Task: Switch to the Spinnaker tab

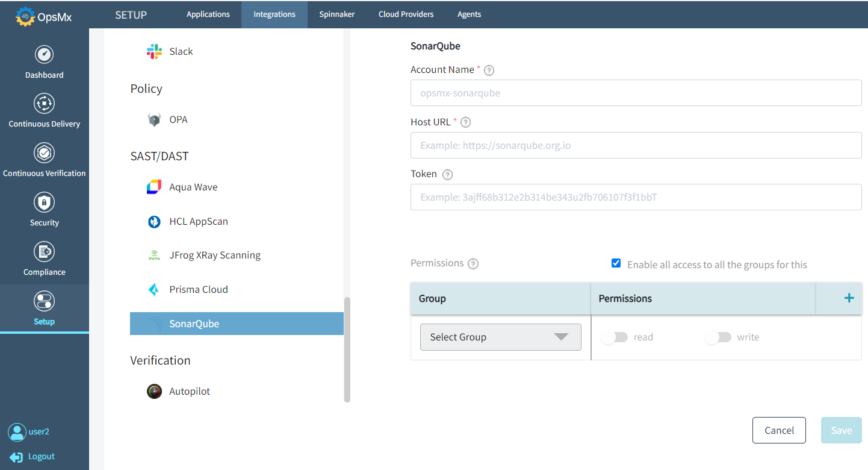Action: [336, 14]
